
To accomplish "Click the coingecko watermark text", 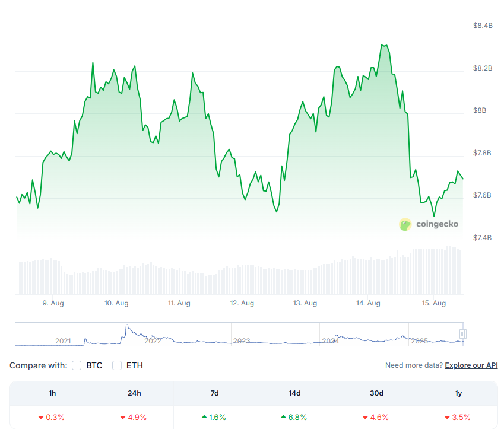I will tap(437, 224).
